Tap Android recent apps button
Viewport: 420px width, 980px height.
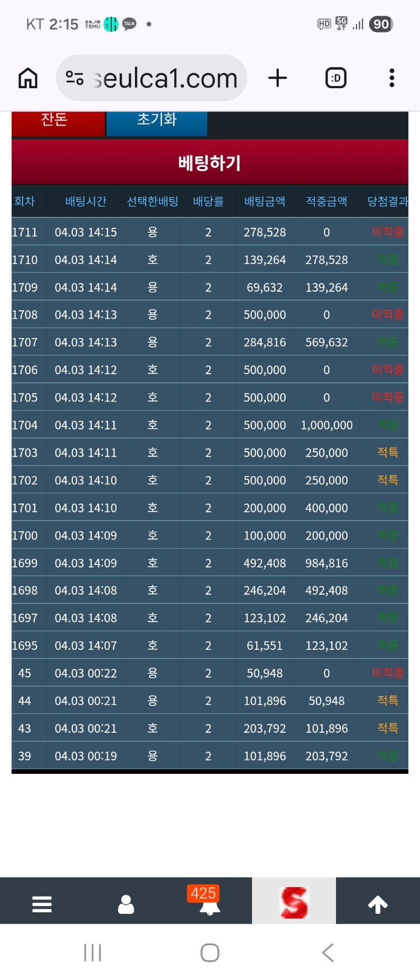92,952
